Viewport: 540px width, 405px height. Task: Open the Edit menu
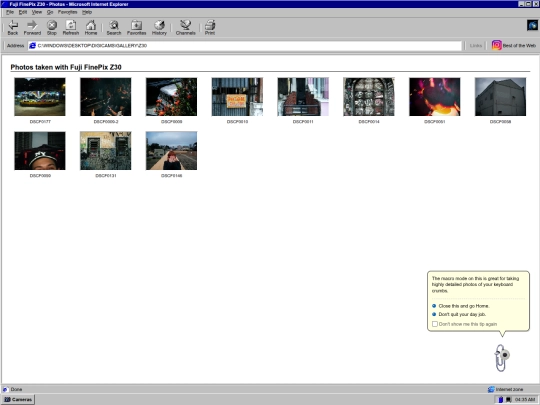[x=23, y=12]
